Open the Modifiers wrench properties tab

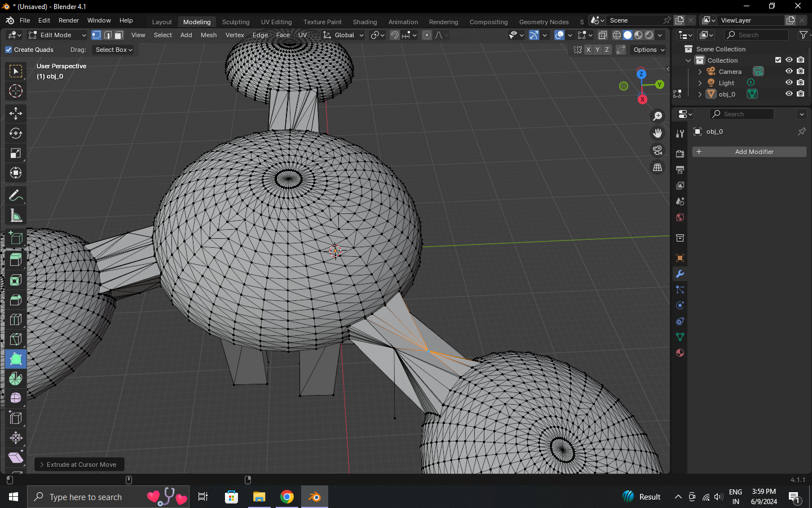click(680, 274)
